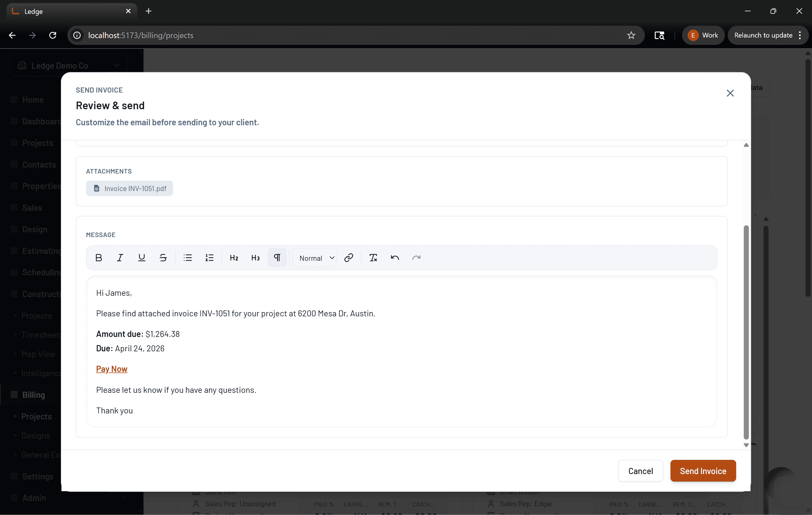Image resolution: width=812 pixels, height=515 pixels.
Task: Open the Normal text size dropdown
Action: 315,258
